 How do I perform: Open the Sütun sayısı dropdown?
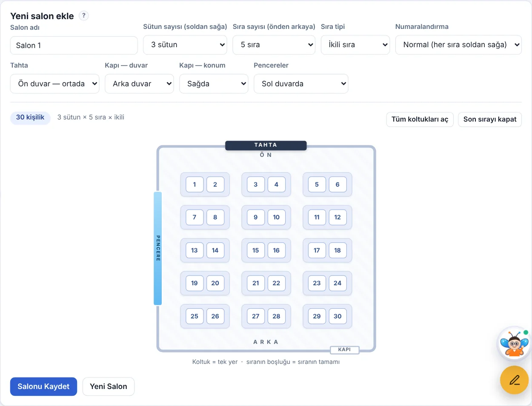(x=185, y=45)
